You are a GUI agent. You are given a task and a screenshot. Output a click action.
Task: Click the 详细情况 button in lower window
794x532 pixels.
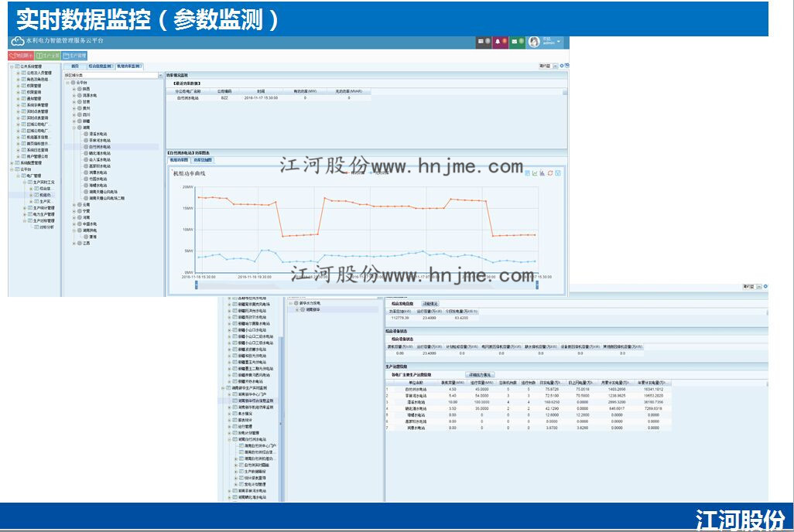pos(430,304)
